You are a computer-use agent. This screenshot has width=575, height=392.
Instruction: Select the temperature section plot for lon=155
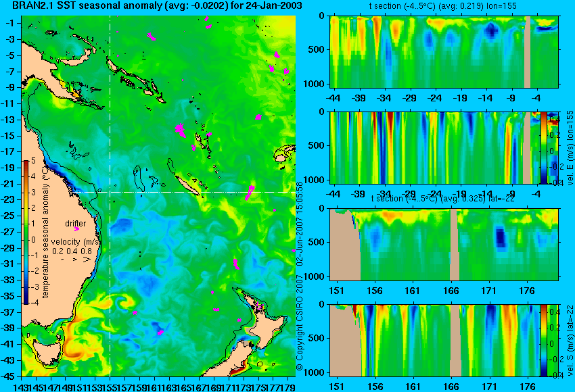(444, 51)
